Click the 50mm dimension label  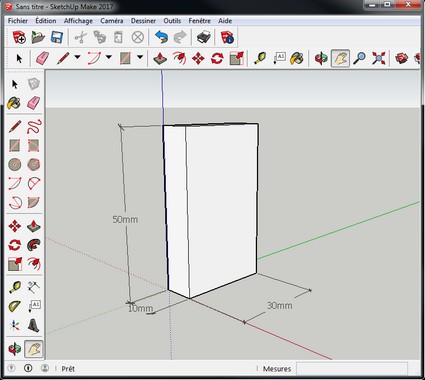click(125, 219)
